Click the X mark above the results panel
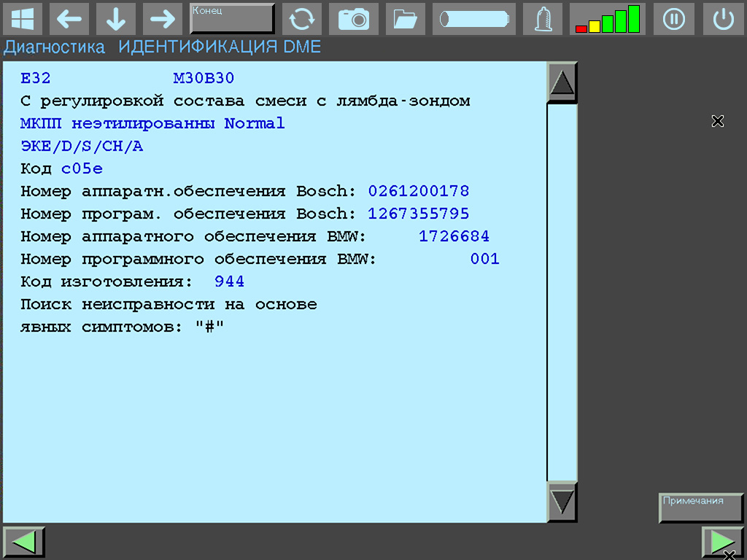Image resolution: width=747 pixels, height=560 pixels. (x=718, y=122)
